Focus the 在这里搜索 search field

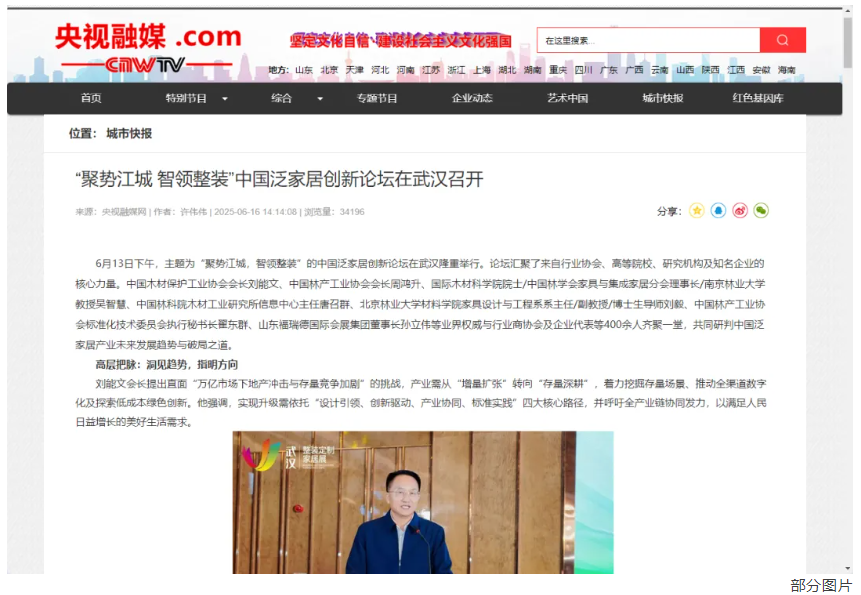pyautogui.click(x=648, y=40)
